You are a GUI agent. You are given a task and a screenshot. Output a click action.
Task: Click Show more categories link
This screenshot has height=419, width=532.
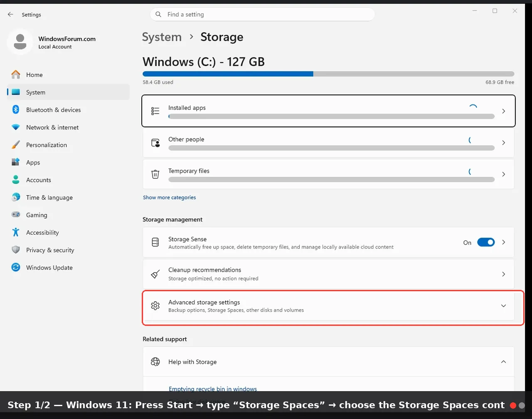click(169, 197)
